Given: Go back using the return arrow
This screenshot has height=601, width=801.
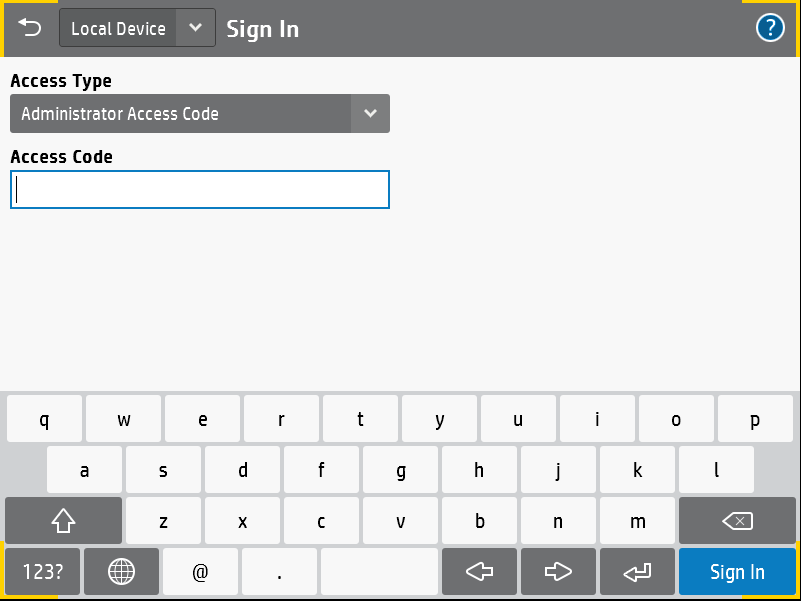Looking at the screenshot, I should tap(29, 27).
